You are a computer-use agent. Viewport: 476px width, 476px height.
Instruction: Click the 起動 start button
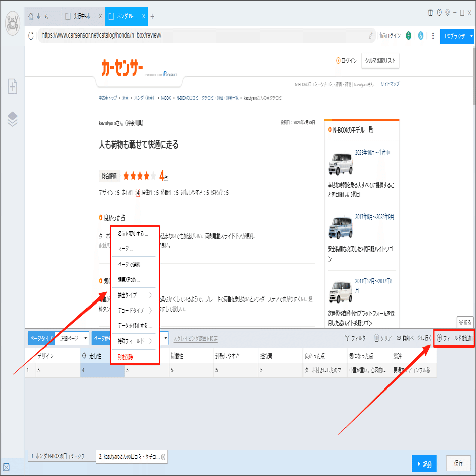pos(424,464)
